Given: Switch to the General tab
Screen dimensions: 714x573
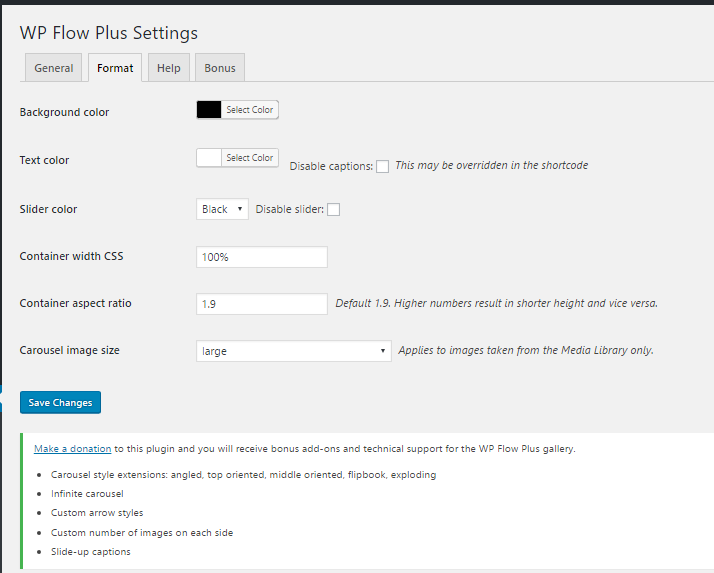Looking at the screenshot, I should (53, 68).
